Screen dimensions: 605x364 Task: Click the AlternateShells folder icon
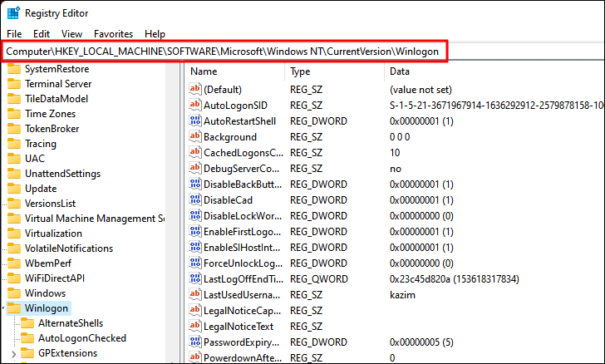tap(27, 323)
